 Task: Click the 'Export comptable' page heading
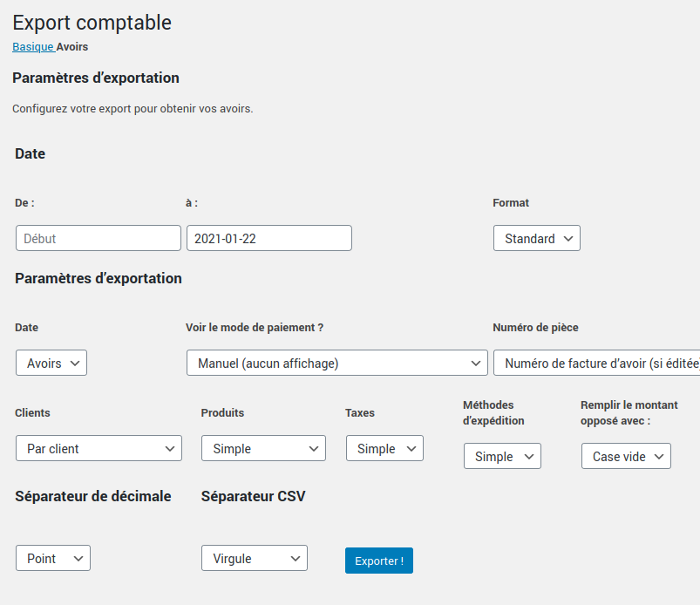(x=92, y=23)
